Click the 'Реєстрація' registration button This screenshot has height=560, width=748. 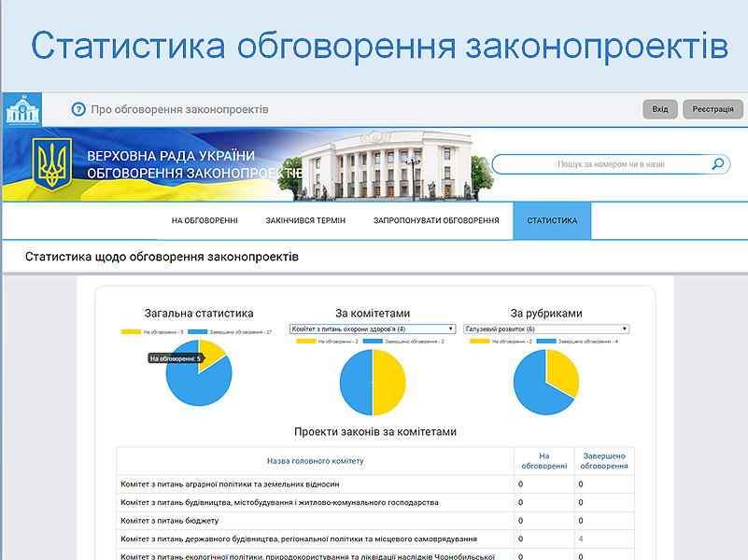pos(713,109)
